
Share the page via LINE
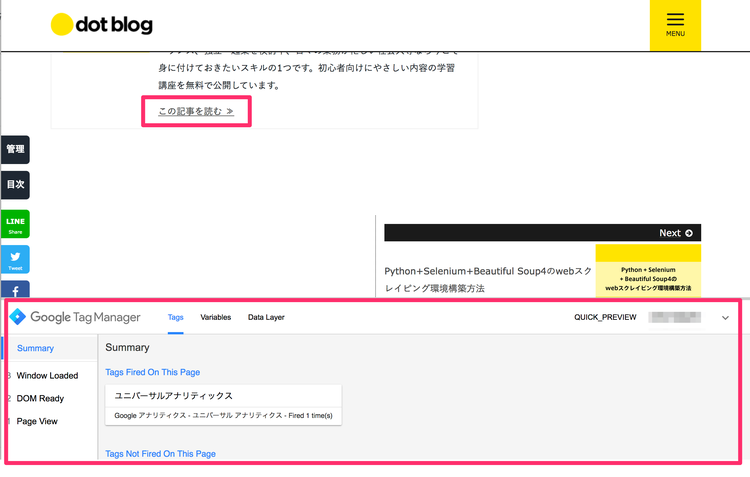point(15,224)
